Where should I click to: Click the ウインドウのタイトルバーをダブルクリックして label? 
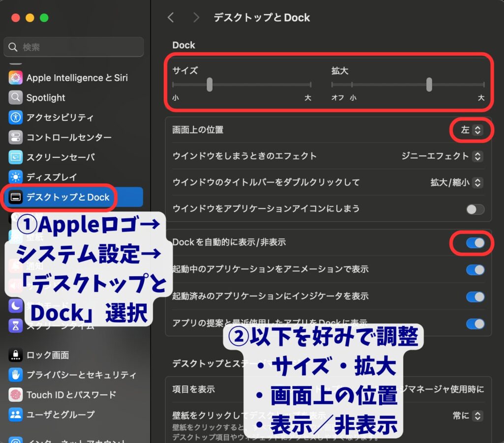266,182
